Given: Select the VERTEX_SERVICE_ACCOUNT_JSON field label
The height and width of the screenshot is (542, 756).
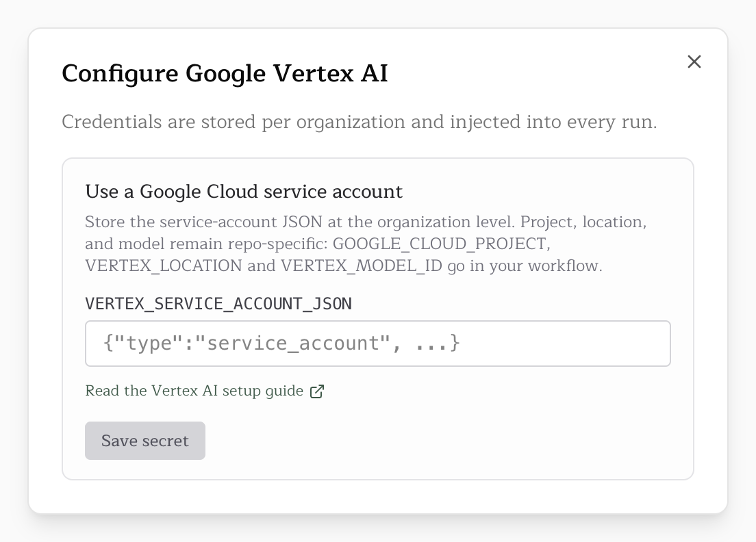Looking at the screenshot, I should click(218, 304).
